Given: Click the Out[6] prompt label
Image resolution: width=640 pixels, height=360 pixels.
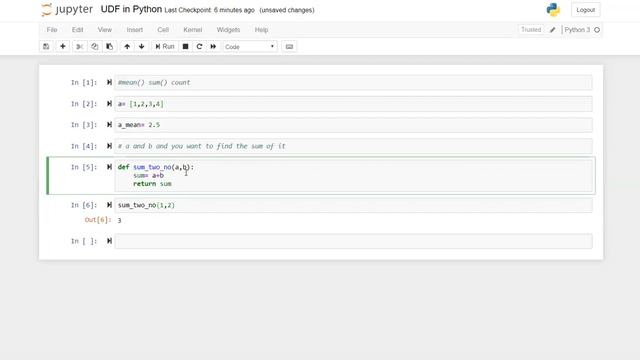Looking at the screenshot, I should tap(98, 220).
